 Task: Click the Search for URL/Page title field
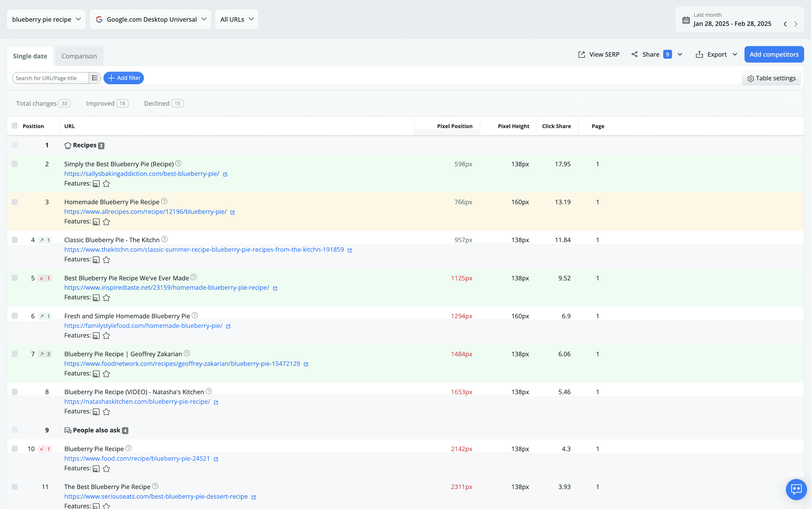coord(51,78)
